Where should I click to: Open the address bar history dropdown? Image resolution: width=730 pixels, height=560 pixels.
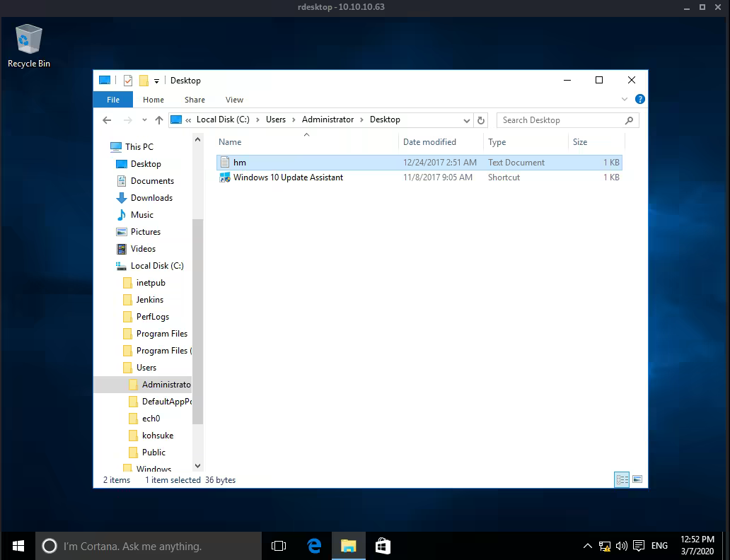(467, 120)
